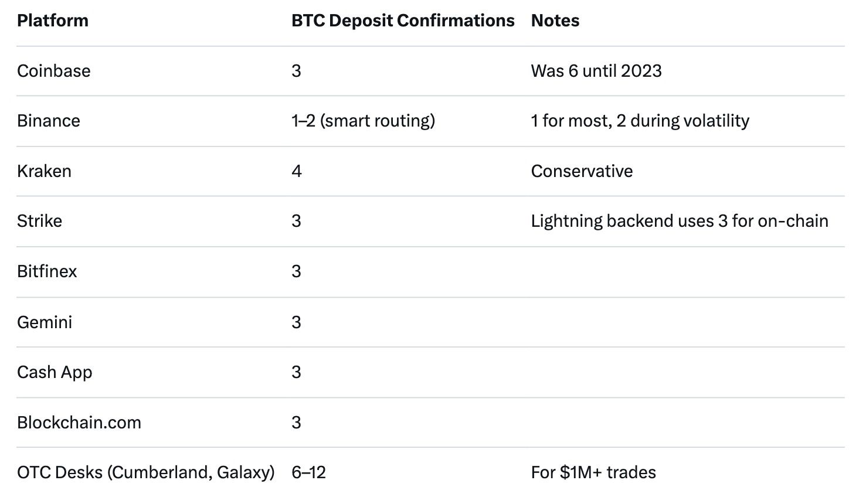Click the Bitfinex row name
This screenshot has height=504, width=849.
47,271
